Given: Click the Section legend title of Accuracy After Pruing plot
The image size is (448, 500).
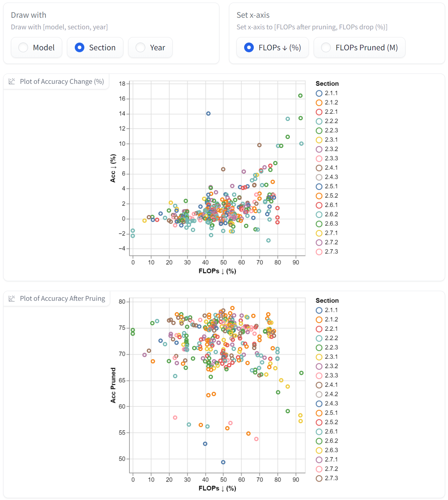Looking at the screenshot, I should pos(327,301).
